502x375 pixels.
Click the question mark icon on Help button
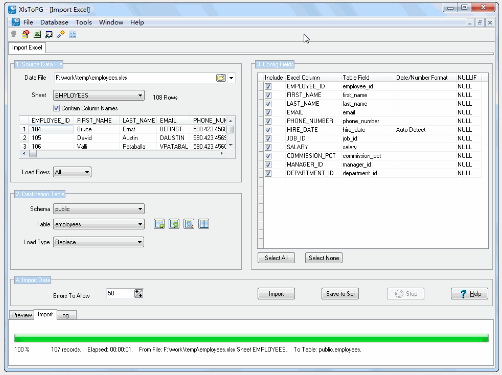pos(463,294)
